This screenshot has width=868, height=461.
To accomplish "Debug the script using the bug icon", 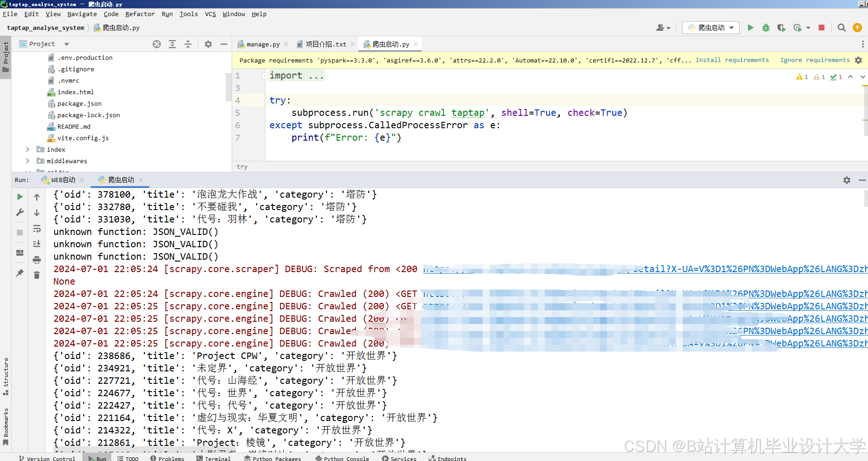I will point(766,28).
